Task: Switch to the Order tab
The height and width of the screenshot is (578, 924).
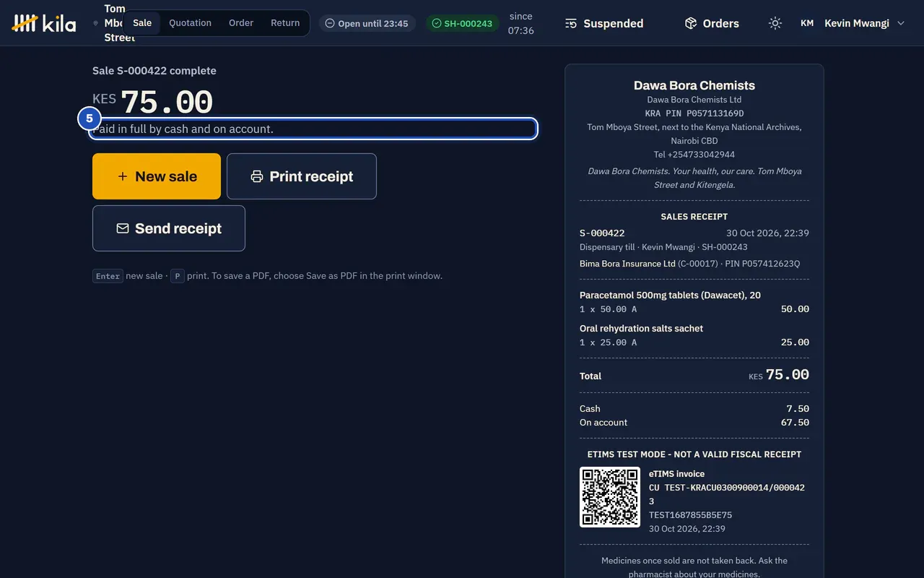Action: [241, 23]
